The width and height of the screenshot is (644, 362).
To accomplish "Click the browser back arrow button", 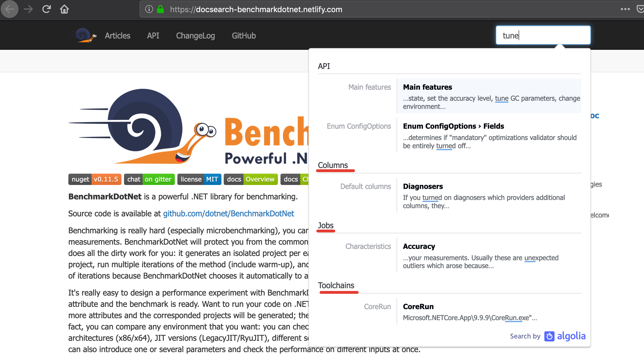I will pyautogui.click(x=10, y=9).
